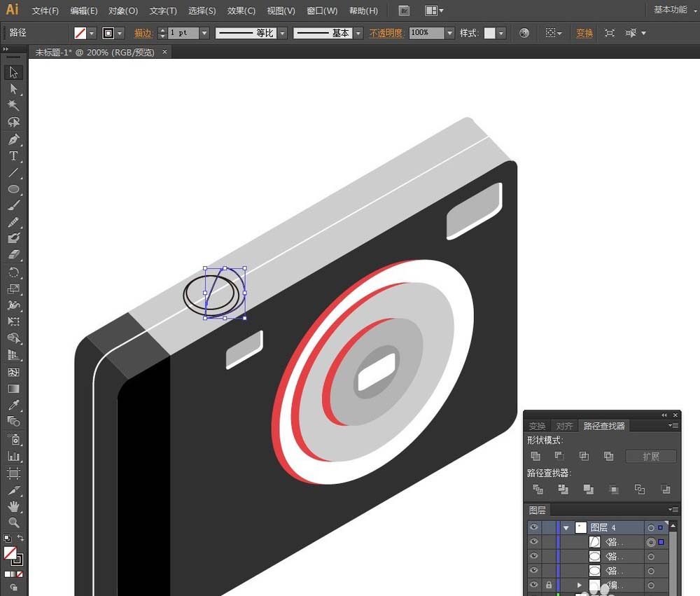Toggle visibility of the first sublayer path
Image resolution: width=700 pixels, height=596 pixels.
point(533,541)
